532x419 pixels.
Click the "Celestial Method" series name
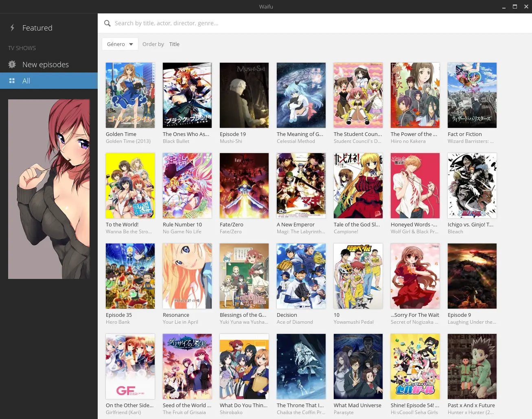pos(296,141)
